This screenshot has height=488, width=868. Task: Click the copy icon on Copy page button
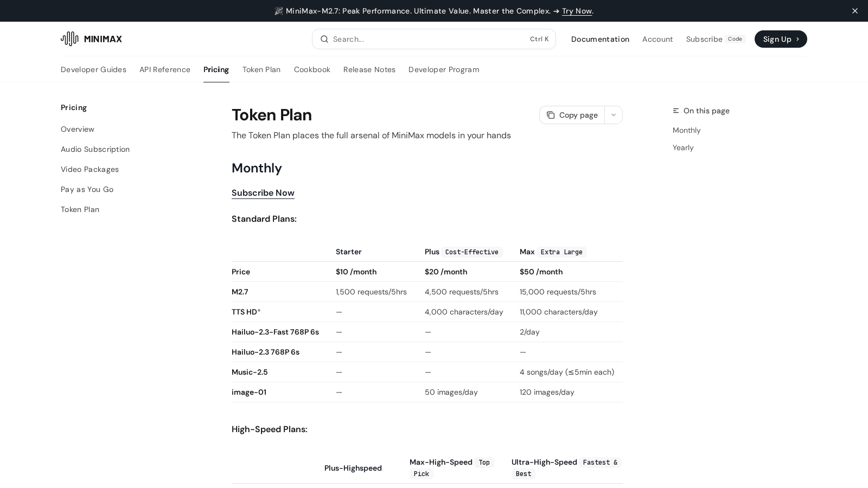click(x=551, y=115)
